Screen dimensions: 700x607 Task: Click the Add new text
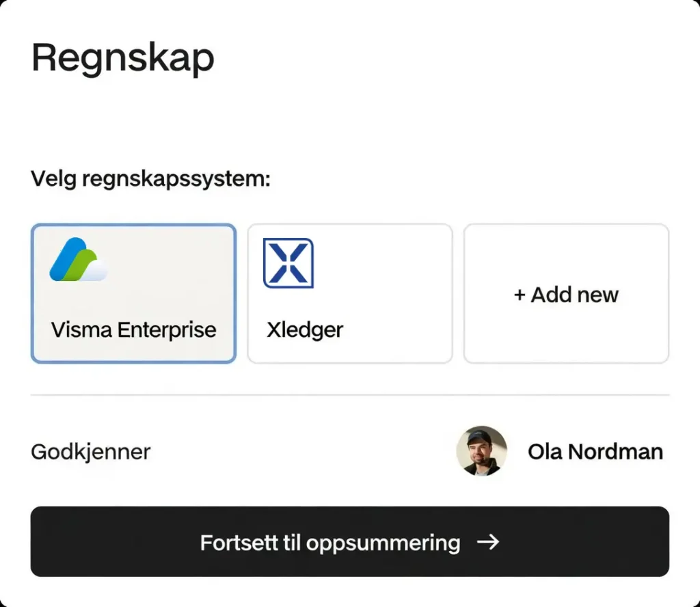click(574, 295)
